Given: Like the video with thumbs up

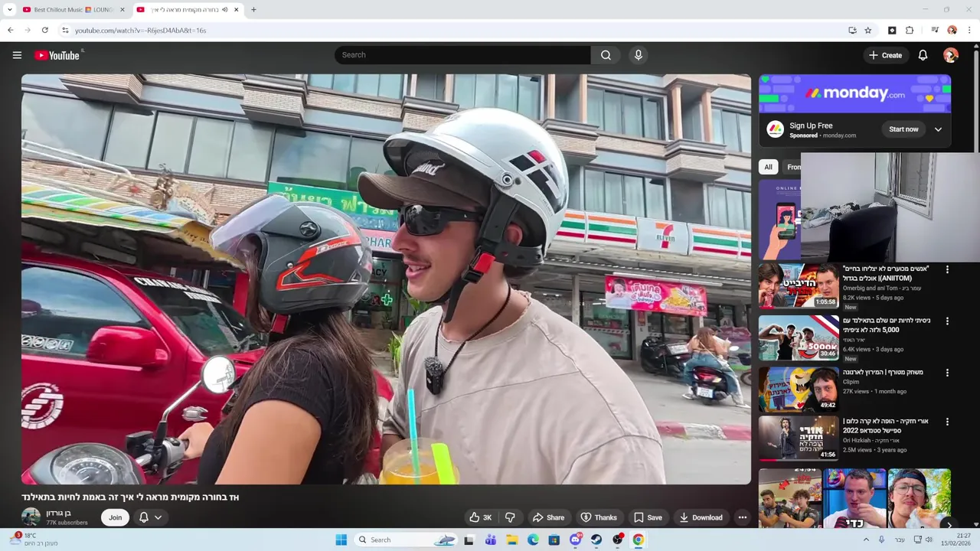Looking at the screenshot, I should (x=481, y=517).
